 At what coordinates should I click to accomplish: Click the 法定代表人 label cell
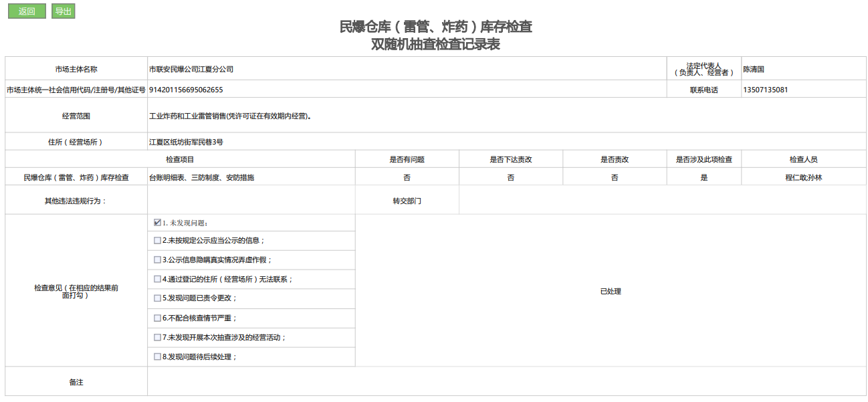704,69
